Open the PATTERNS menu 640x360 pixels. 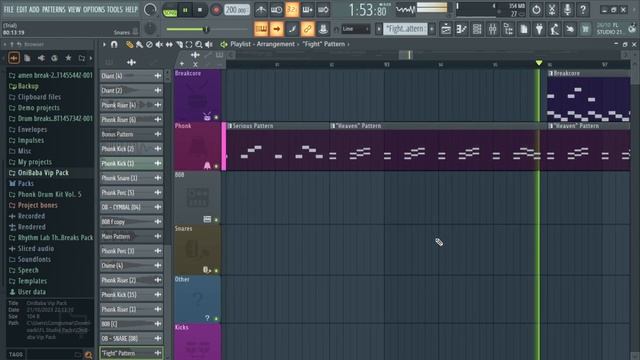(x=53, y=9)
